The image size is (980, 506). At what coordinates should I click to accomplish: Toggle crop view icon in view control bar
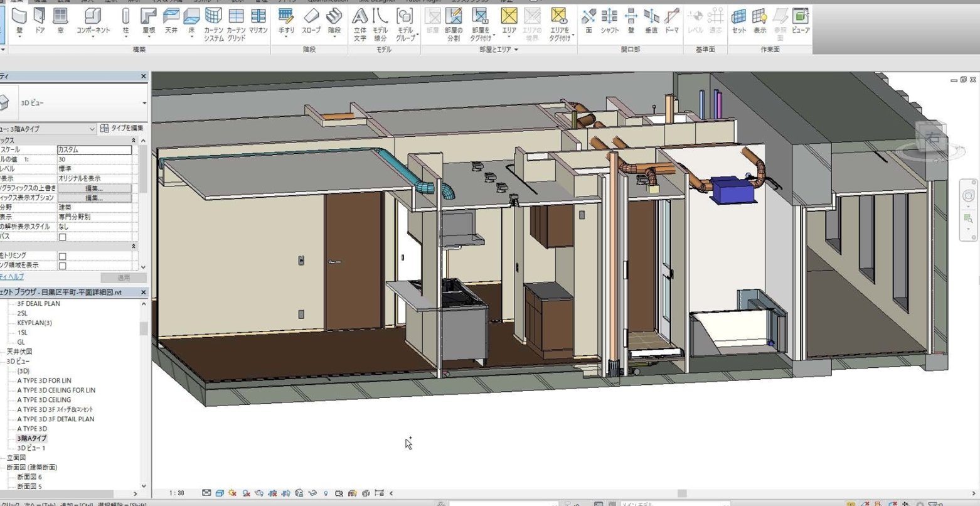coord(273,493)
